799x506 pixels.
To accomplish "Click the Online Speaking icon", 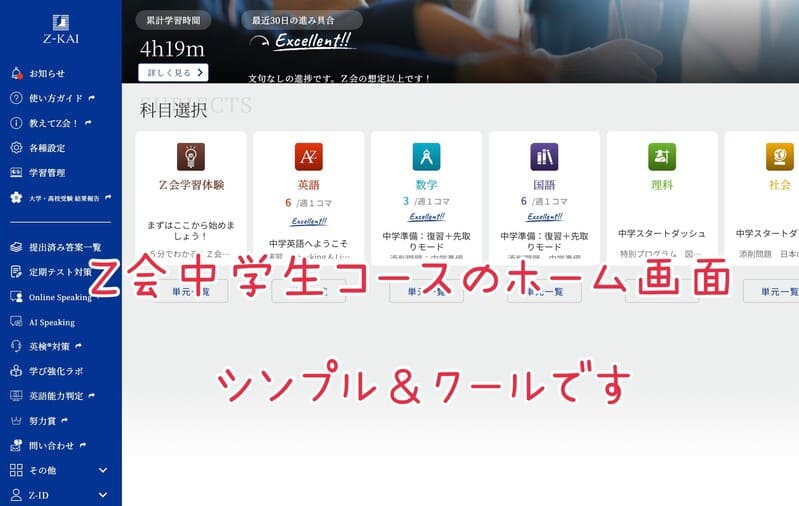I will pos(16,297).
